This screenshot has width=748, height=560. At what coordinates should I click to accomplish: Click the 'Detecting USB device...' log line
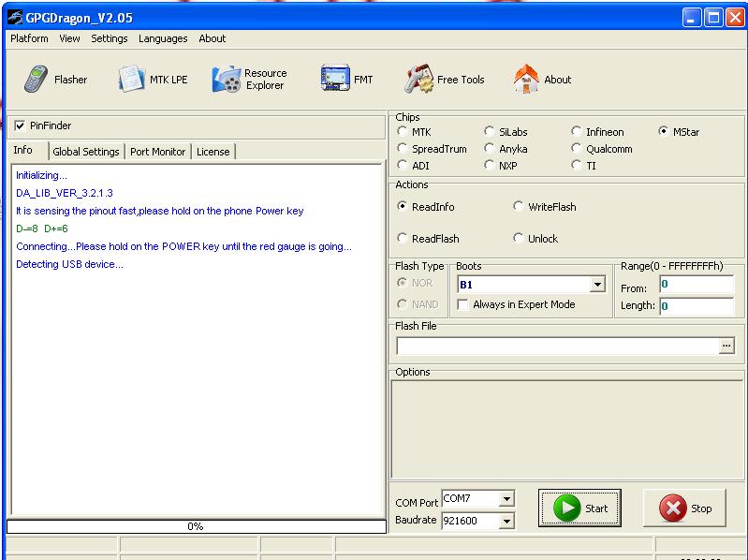(69, 264)
